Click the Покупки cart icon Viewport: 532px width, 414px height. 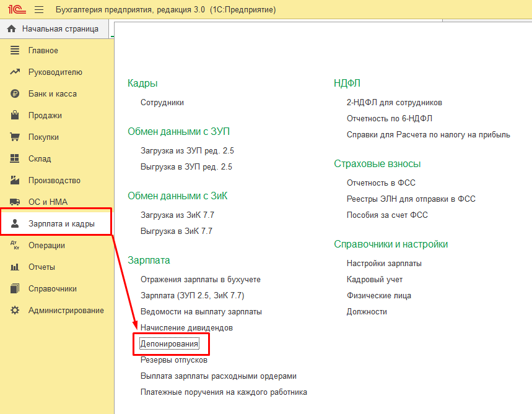[15, 137]
